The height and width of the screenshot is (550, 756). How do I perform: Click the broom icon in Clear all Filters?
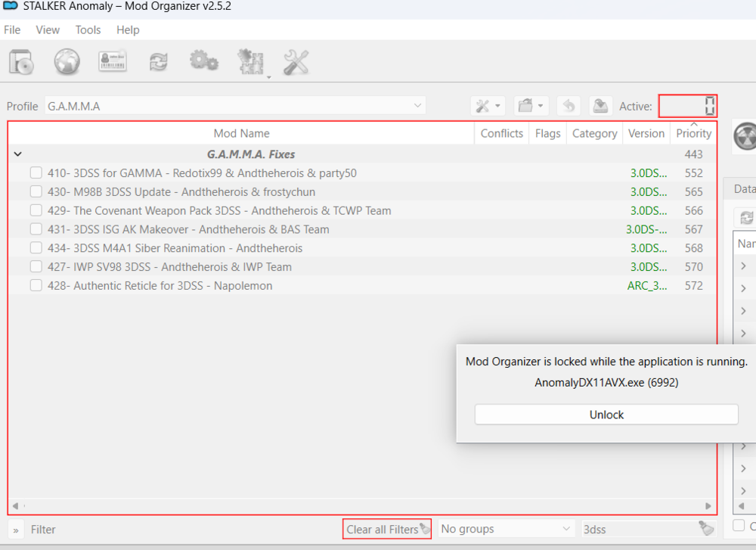[x=424, y=528]
